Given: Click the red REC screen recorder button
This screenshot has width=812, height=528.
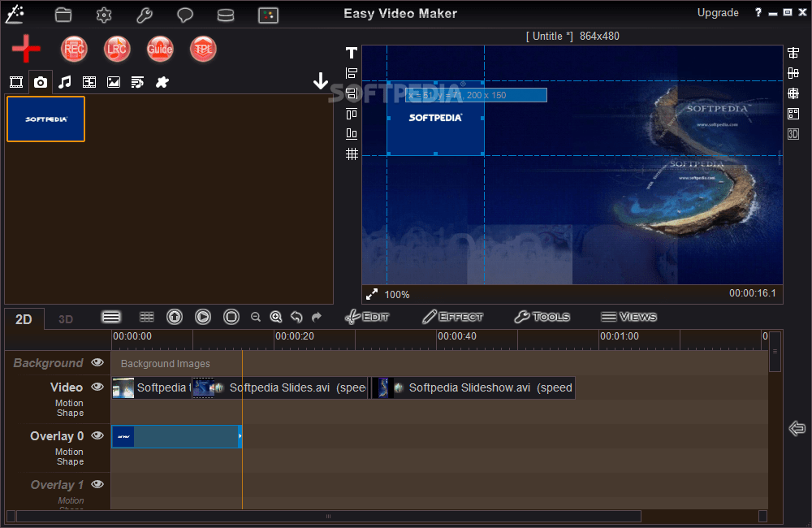Looking at the screenshot, I should tap(74, 49).
